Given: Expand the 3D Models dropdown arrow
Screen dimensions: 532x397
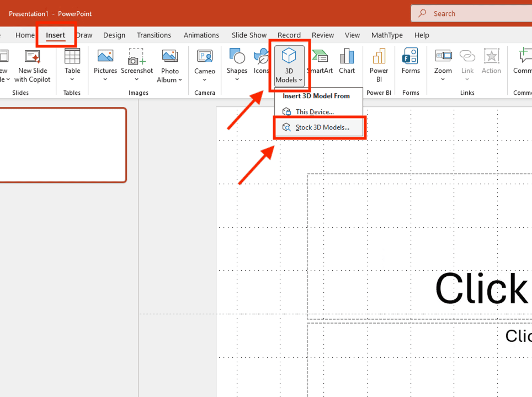Looking at the screenshot, I should point(301,80).
